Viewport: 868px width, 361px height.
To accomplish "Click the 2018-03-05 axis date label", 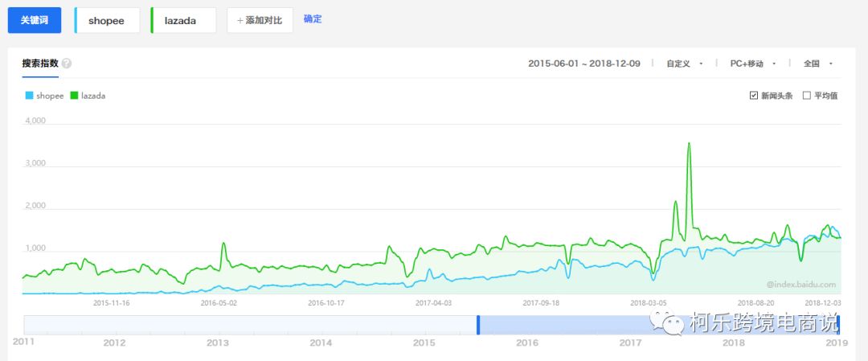I will tap(649, 303).
